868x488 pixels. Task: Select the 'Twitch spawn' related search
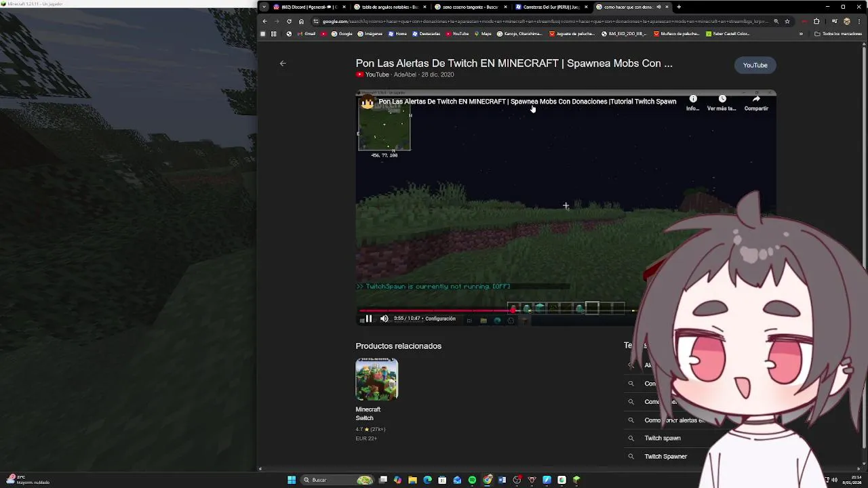coord(663,438)
